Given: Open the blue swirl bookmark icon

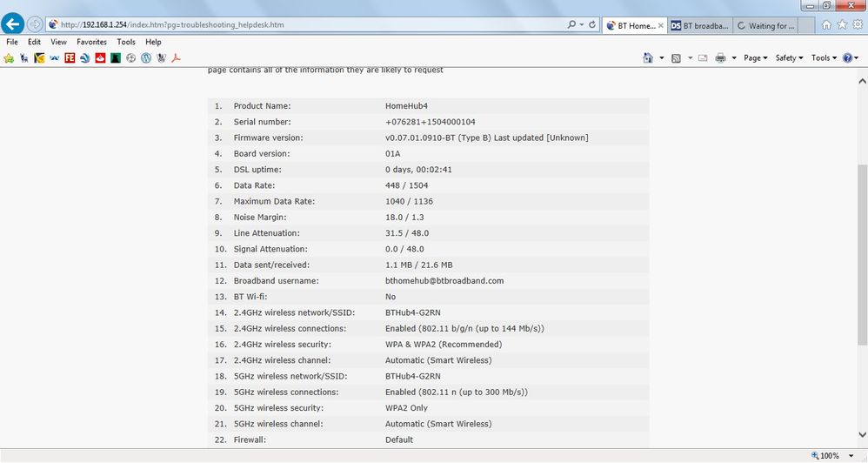Looking at the screenshot, I should point(84,57).
